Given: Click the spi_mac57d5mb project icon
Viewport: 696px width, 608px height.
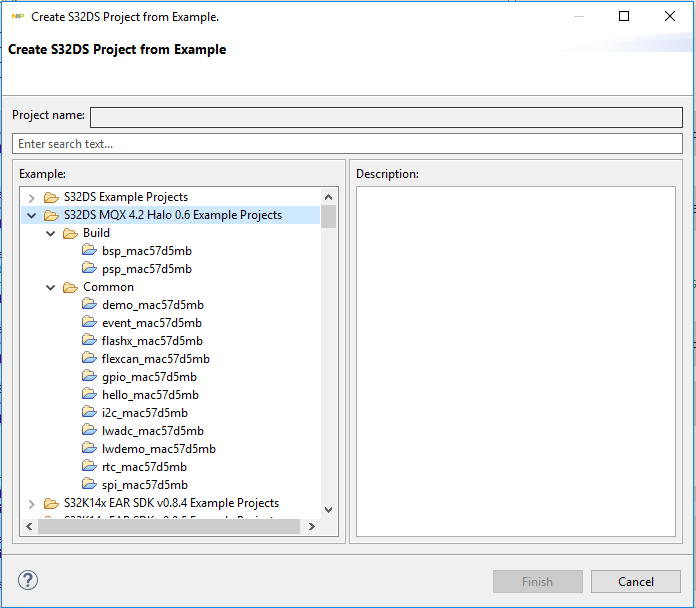Looking at the screenshot, I should click(x=89, y=484).
